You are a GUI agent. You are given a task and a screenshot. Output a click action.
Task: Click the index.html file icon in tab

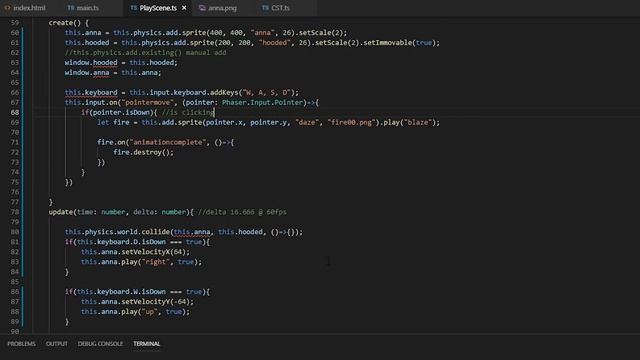(x=7, y=8)
